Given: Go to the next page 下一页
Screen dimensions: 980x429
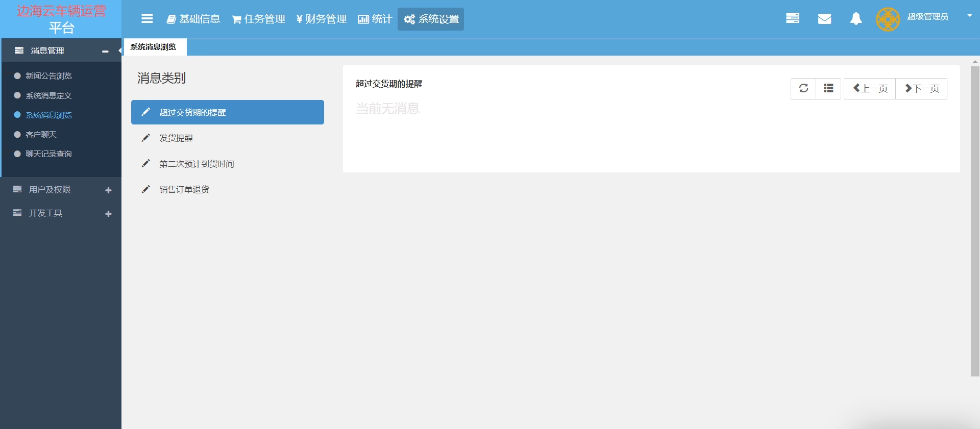Looking at the screenshot, I should pyautogui.click(x=921, y=88).
